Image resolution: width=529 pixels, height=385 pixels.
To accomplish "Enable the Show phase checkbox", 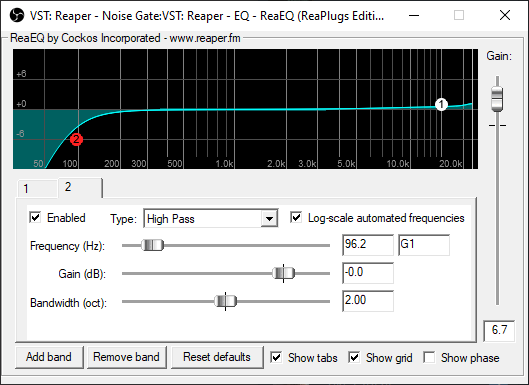I will tap(429, 357).
